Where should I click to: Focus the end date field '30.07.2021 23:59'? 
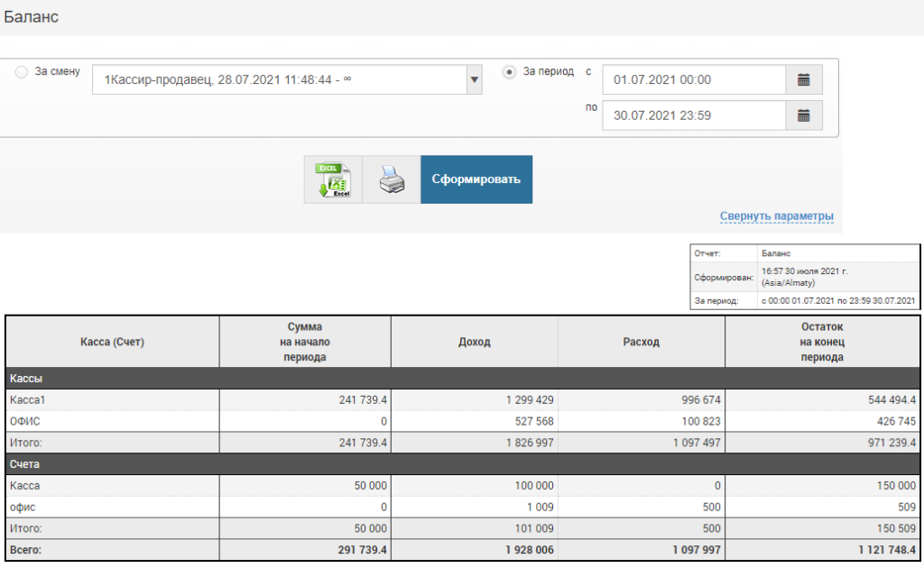693,115
